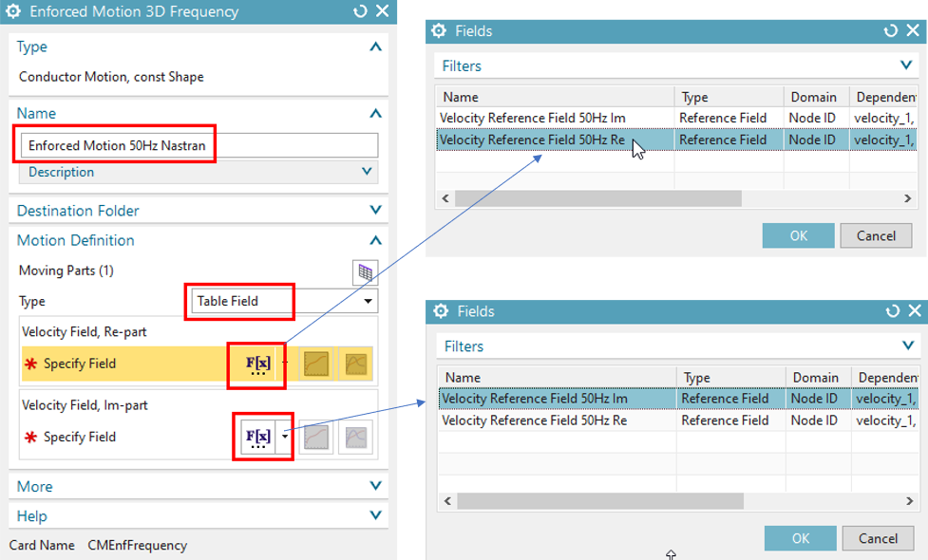928x560 pixels.
Task: Open the Im-part F[x] dropdown arrow
Action: 285,438
